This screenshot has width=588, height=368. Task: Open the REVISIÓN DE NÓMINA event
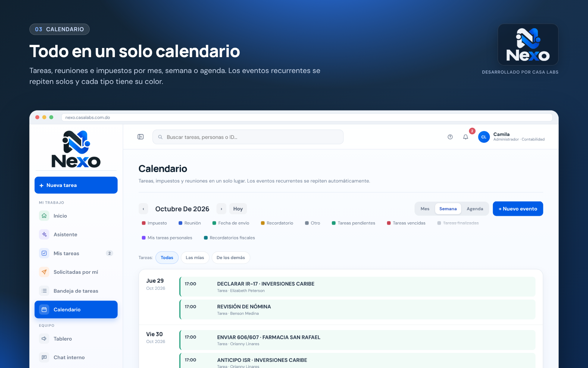point(357,309)
